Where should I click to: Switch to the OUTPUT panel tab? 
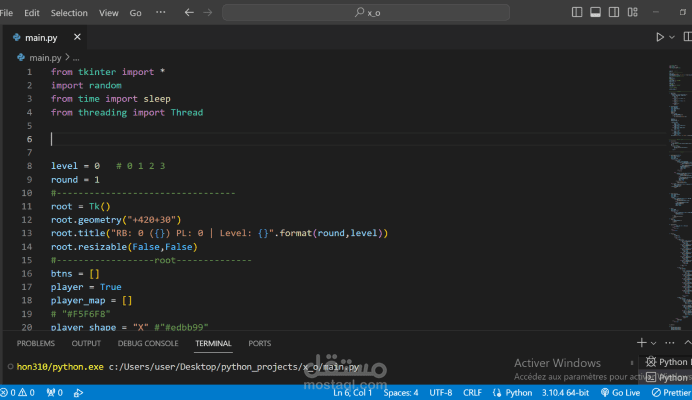pyautogui.click(x=86, y=343)
